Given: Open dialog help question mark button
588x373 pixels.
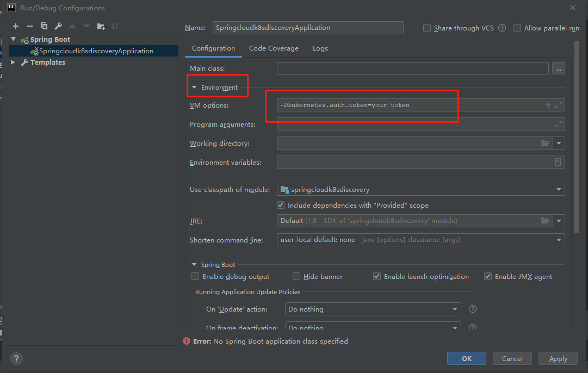Looking at the screenshot, I should tap(16, 359).
